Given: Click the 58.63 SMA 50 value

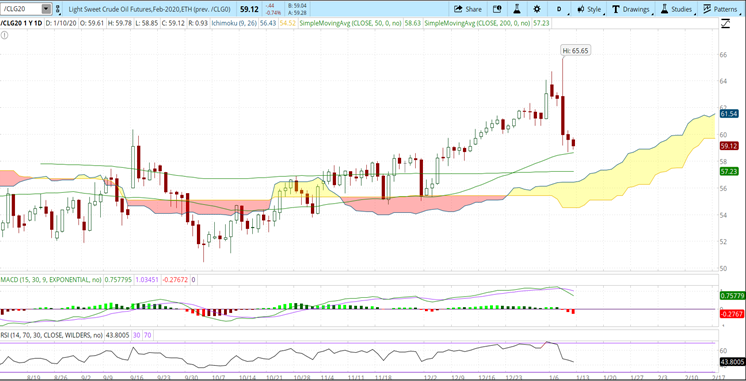Looking at the screenshot, I should pos(412,22).
